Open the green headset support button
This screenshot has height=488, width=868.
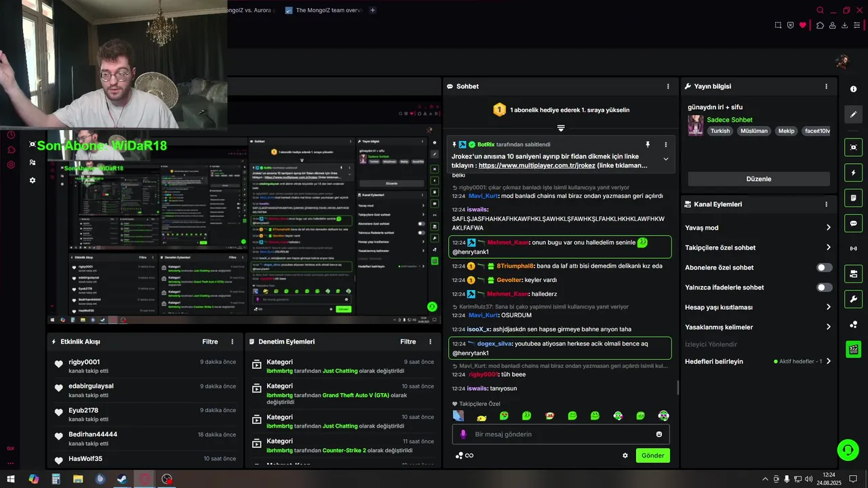847,450
